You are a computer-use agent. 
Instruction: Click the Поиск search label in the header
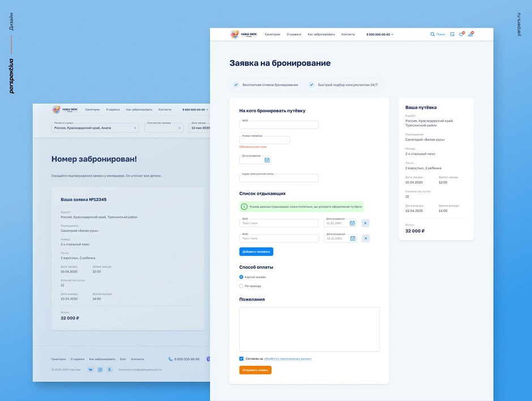(x=441, y=35)
